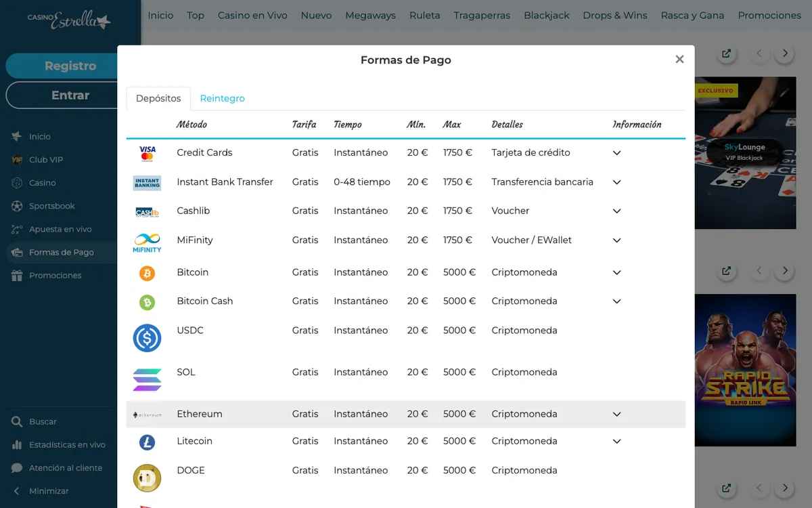This screenshot has height=508, width=812.
Task: Open Blackjack in top navigation
Action: tap(546, 15)
